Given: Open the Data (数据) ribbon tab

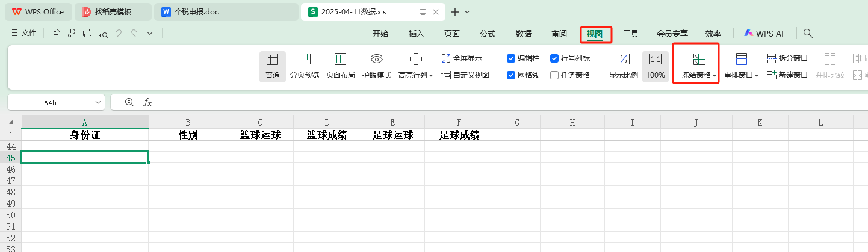Looking at the screenshot, I should 523,34.
